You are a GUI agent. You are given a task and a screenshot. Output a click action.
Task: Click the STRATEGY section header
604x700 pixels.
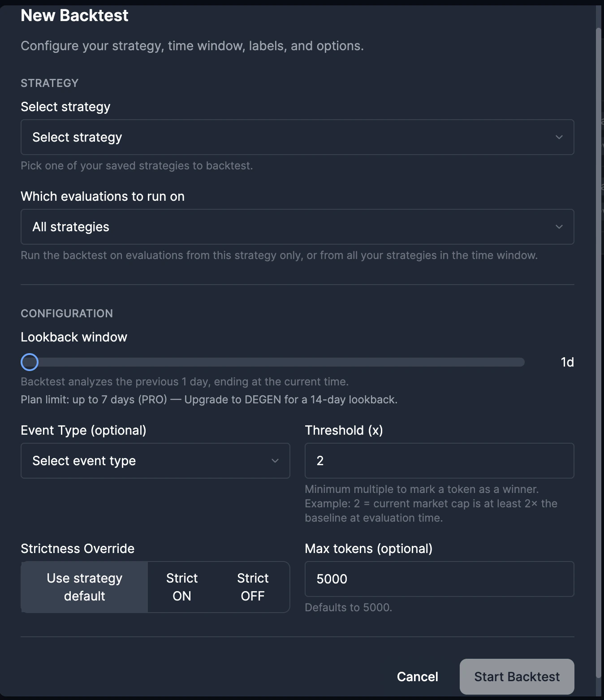point(49,83)
